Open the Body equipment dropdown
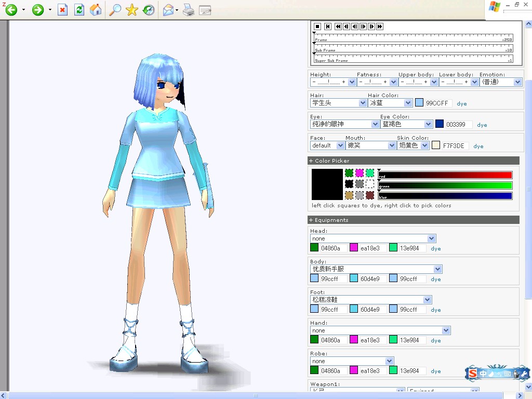Screen dimensions: 532x399 pos(376,269)
